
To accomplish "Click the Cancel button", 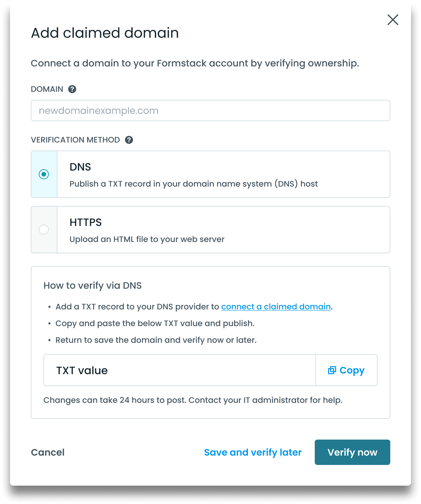I will click(48, 452).
